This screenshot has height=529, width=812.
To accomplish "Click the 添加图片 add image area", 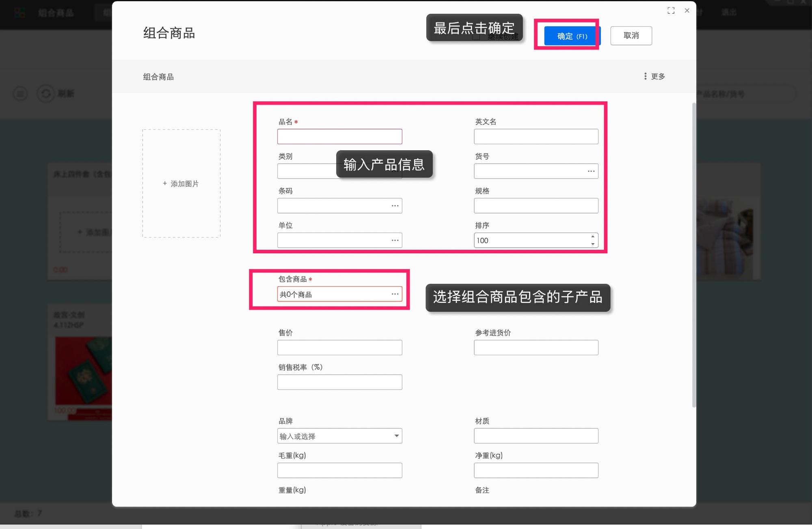I will point(181,184).
